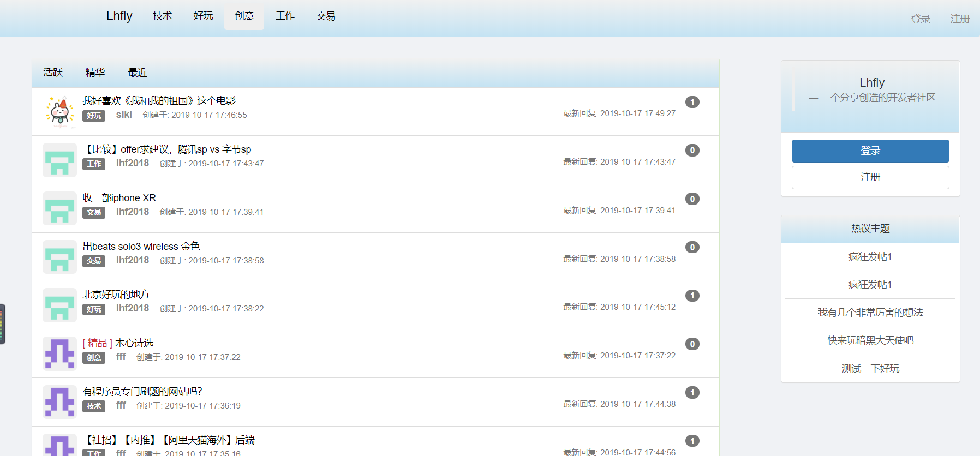Open author fff on 刷题的网站 post
The image size is (980, 456).
[x=121, y=405]
